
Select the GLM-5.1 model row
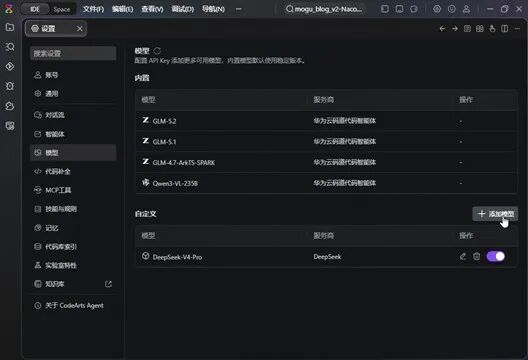point(326,141)
